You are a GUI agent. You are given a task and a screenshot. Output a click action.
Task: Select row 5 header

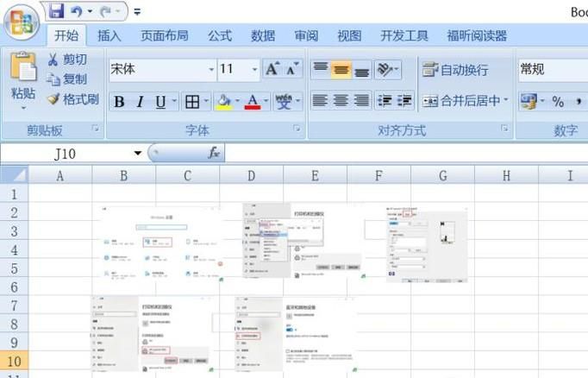click(15, 268)
